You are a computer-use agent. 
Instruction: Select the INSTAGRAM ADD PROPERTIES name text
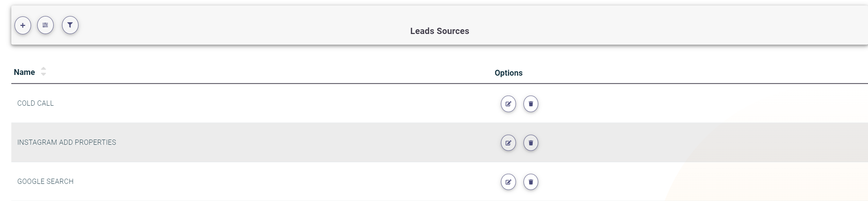[x=66, y=143]
